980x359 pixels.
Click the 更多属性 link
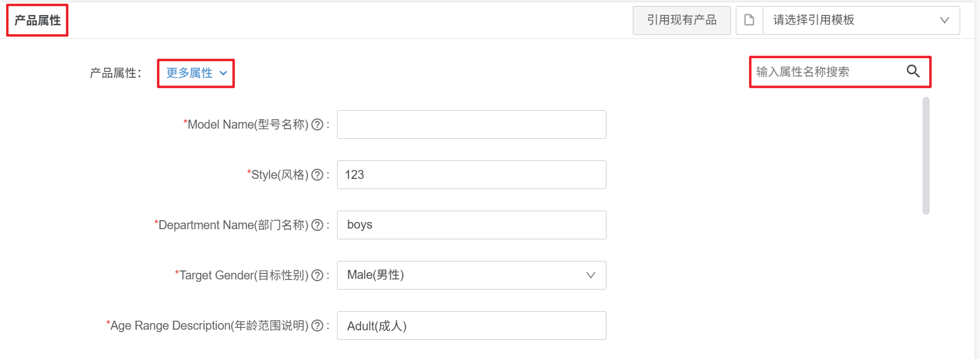click(189, 73)
